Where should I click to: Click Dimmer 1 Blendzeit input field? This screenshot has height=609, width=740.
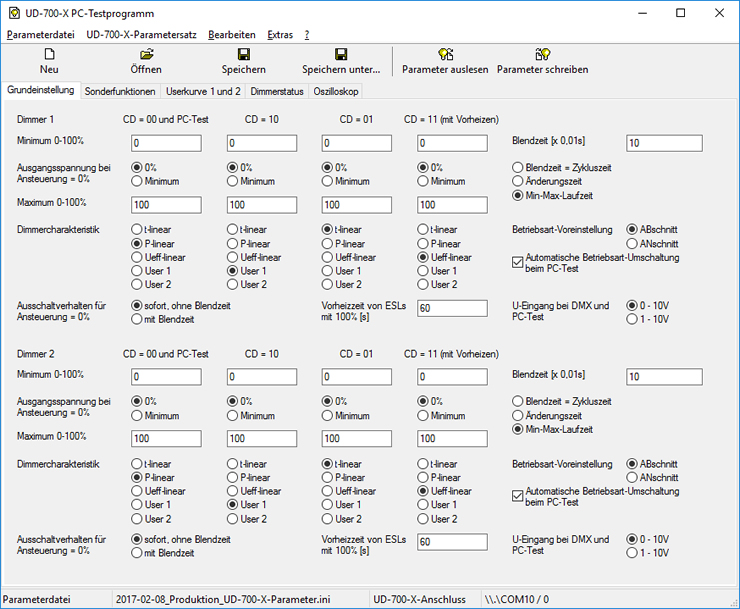(664, 143)
